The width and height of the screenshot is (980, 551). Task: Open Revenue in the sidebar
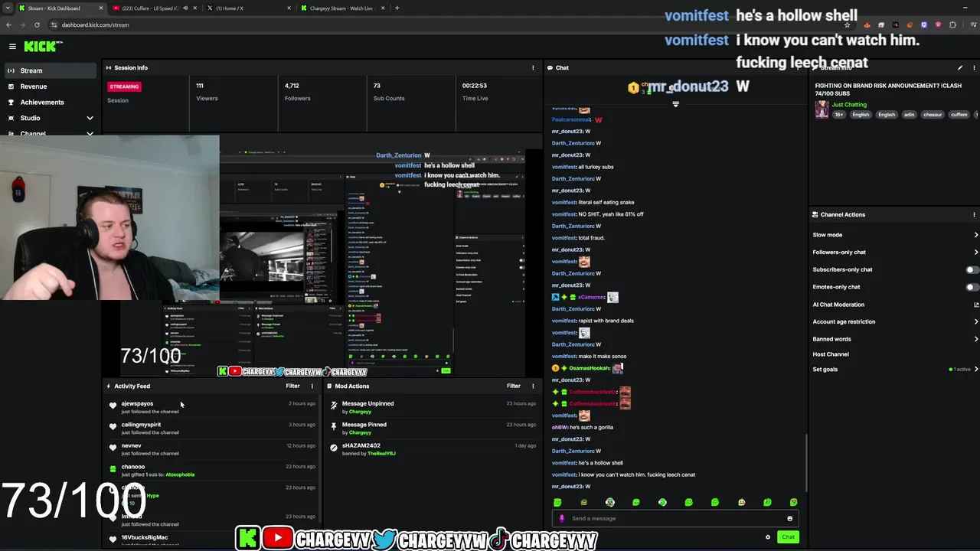click(x=49, y=86)
